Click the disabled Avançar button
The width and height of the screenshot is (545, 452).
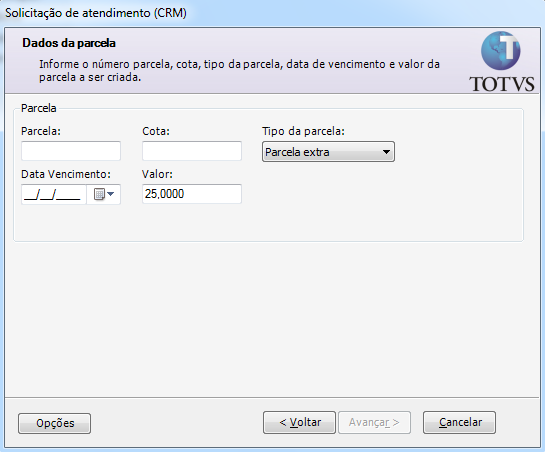coord(374,422)
